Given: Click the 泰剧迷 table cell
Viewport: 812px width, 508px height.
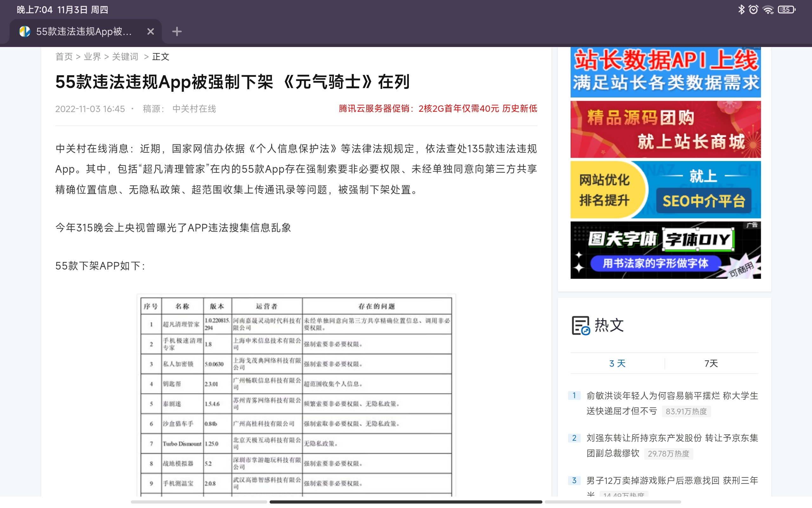Looking at the screenshot, I should (182, 404).
